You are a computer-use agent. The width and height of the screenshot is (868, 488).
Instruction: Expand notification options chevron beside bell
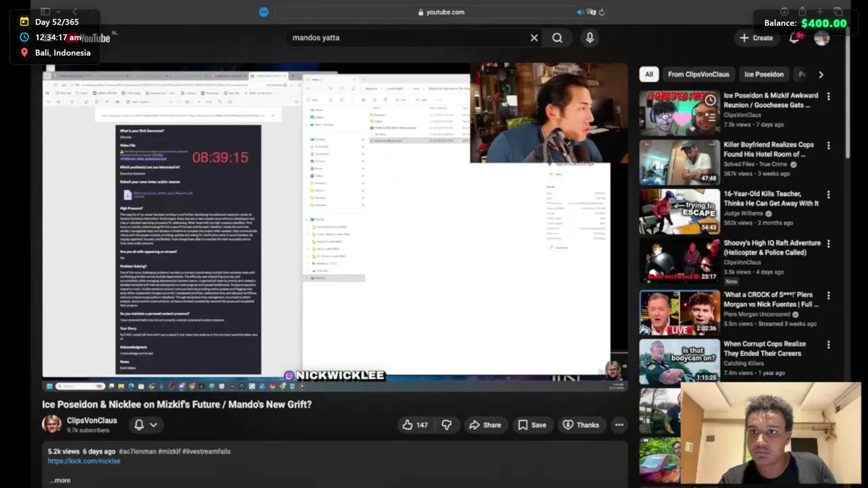tap(154, 425)
